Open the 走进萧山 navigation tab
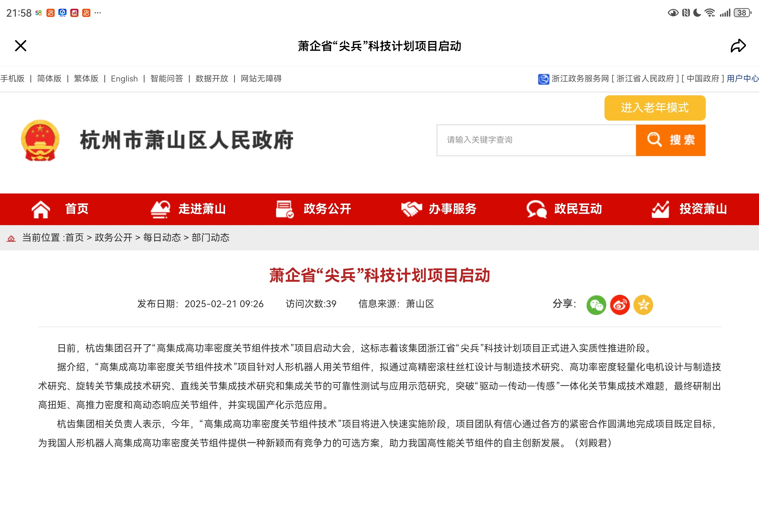 tap(188, 209)
